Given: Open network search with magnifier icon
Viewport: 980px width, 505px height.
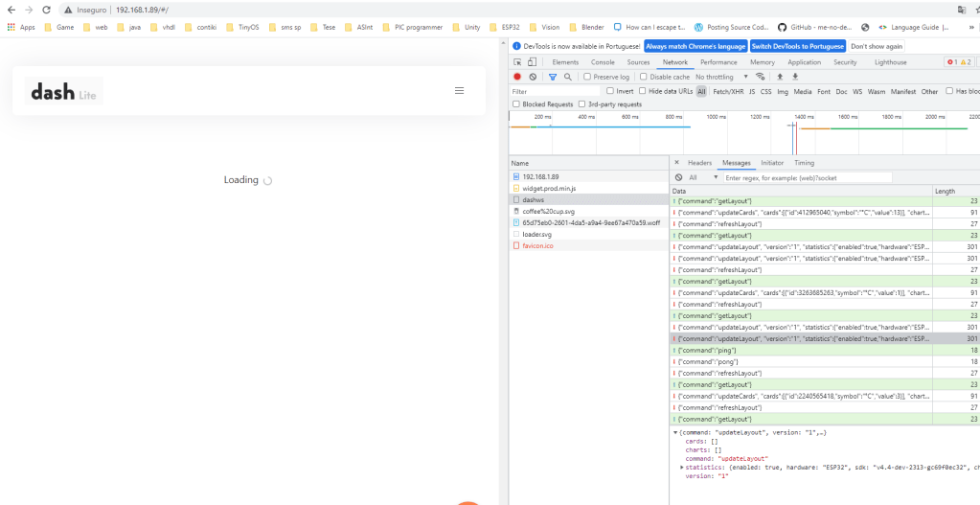Looking at the screenshot, I should click(x=567, y=77).
